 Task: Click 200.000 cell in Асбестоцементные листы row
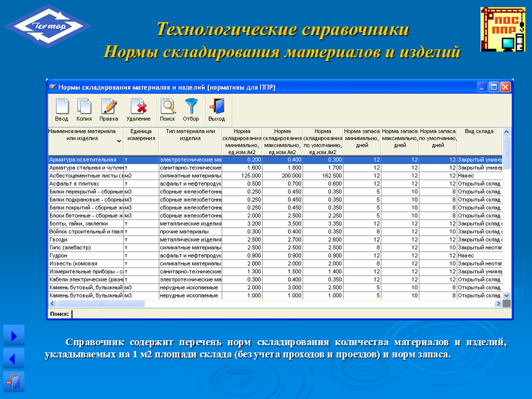[x=282, y=176]
